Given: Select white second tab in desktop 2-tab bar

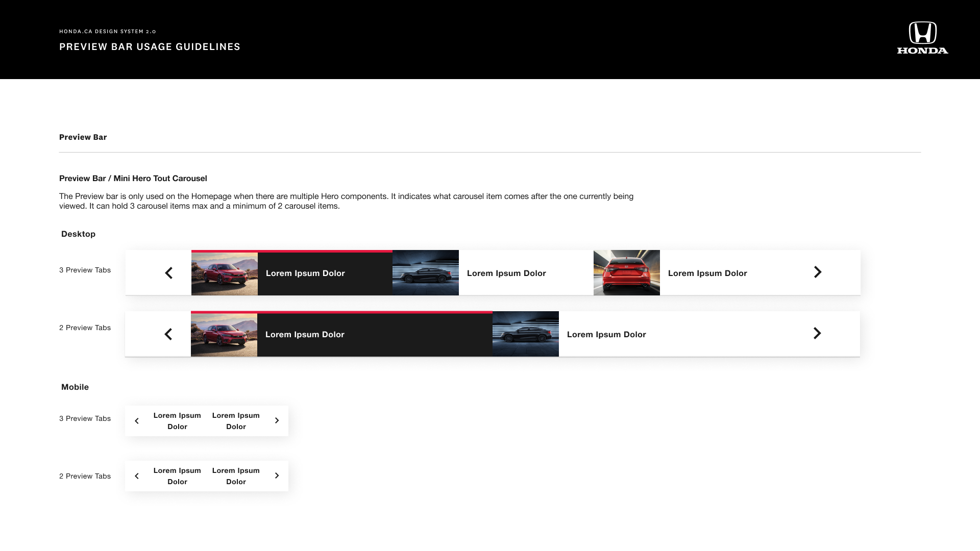Looking at the screenshot, I should (643, 334).
